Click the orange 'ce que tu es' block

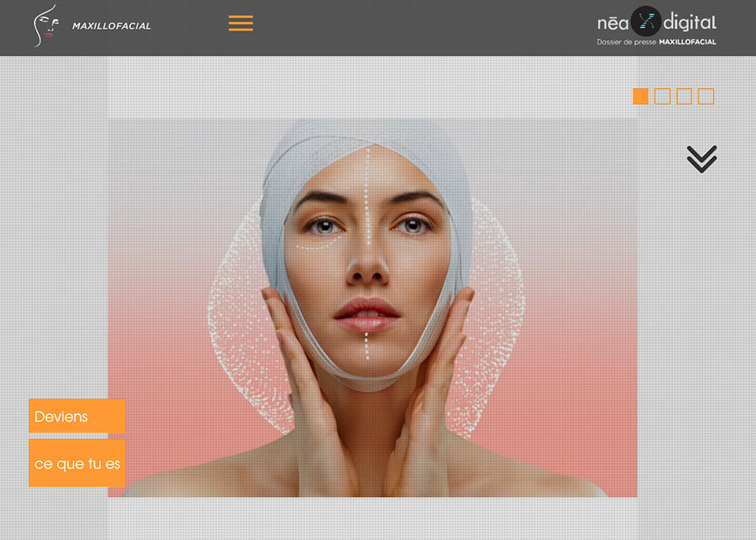pyautogui.click(x=77, y=463)
